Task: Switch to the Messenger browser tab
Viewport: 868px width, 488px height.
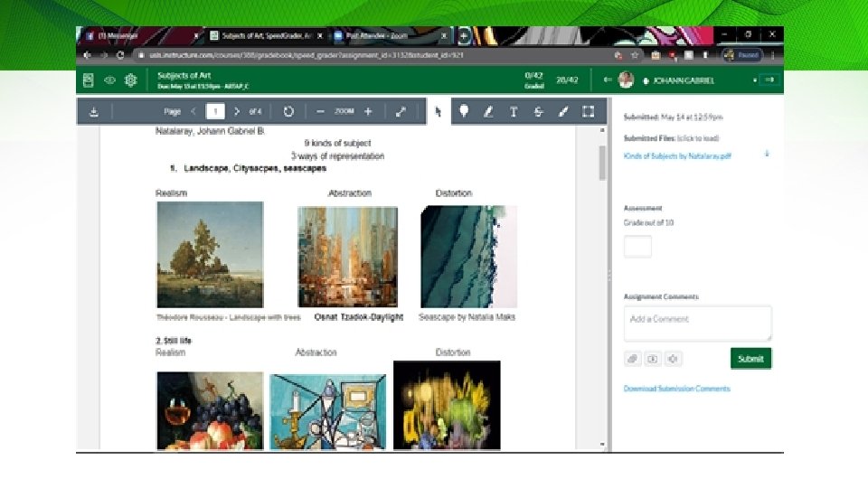Action: pyautogui.click(x=138, y=35)
